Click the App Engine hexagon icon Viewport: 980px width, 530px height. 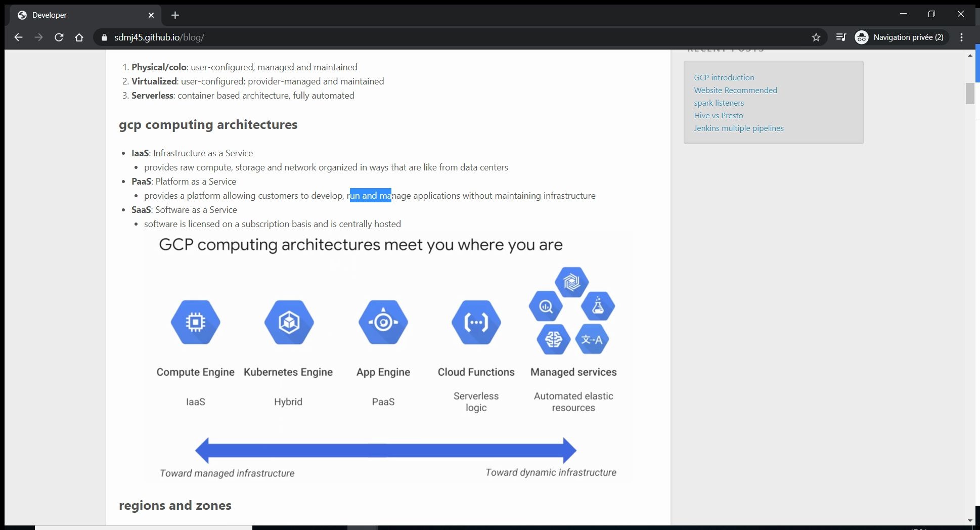(383, 322)
